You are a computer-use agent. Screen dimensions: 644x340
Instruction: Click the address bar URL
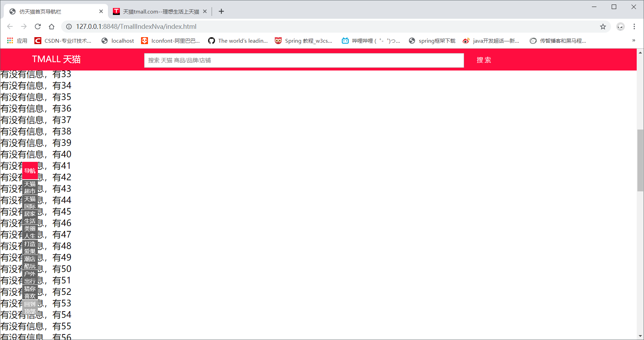click(x=136, y=26)
